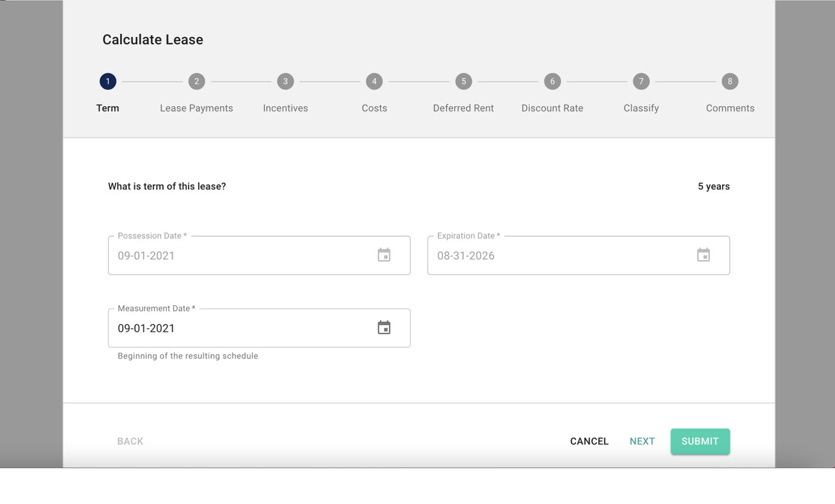
Task: Click inside the Possession Date field
Action: tap(243, 255)
